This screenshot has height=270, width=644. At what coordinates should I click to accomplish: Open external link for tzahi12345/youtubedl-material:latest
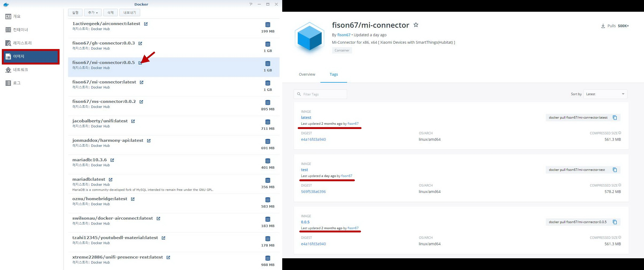[x=163, y=238]
